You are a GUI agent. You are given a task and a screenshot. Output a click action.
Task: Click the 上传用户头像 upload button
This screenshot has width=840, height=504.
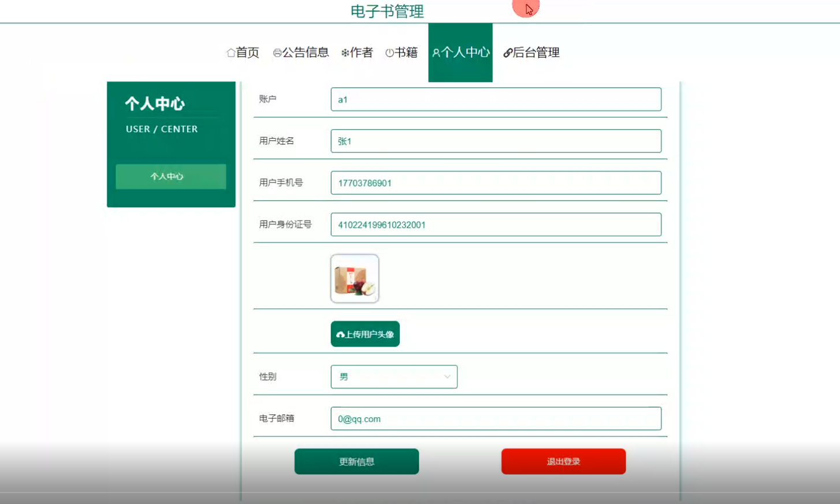click(365, 333)
